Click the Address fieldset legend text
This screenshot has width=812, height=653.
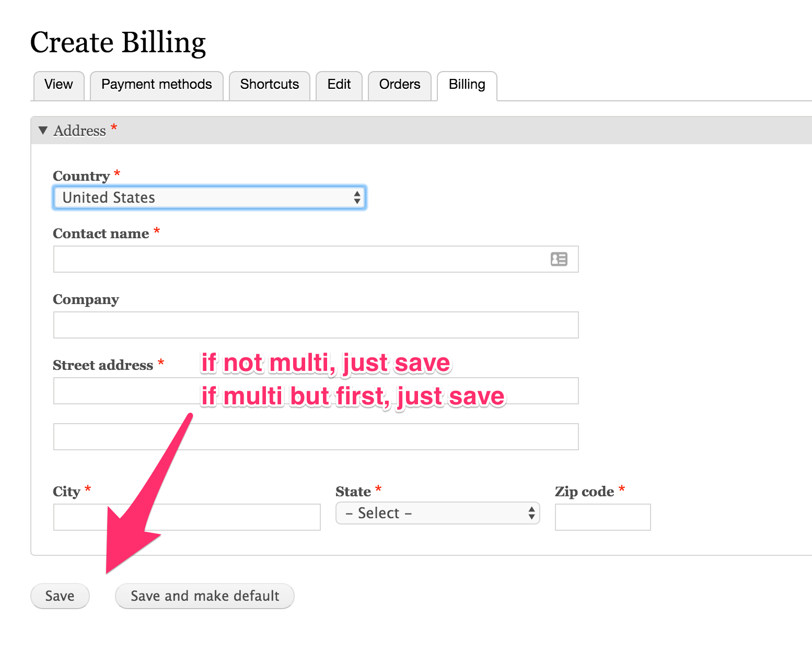point(80,131)
